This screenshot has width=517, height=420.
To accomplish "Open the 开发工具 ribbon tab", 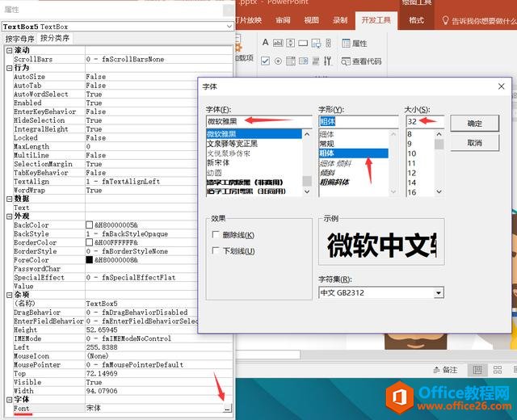I will pos(376,20).
